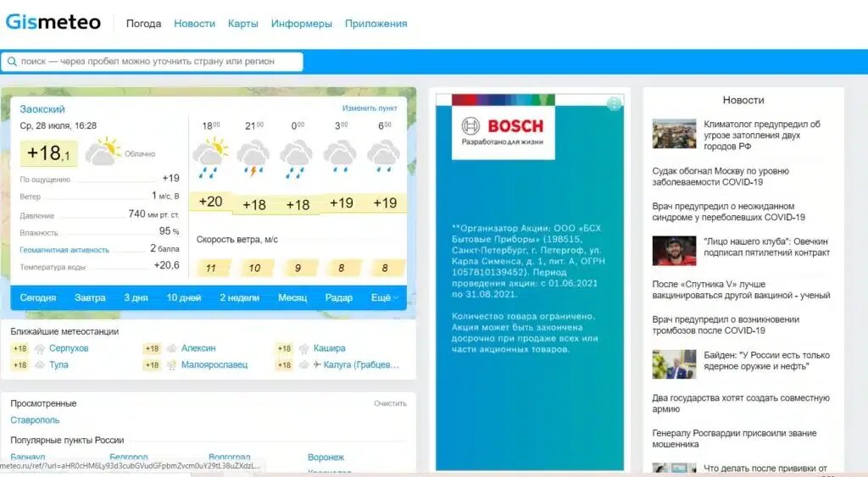Open the Овечкин news thumbnail
Image resolution: width=868 pixels, height=477 pixels.
[674, 251]
